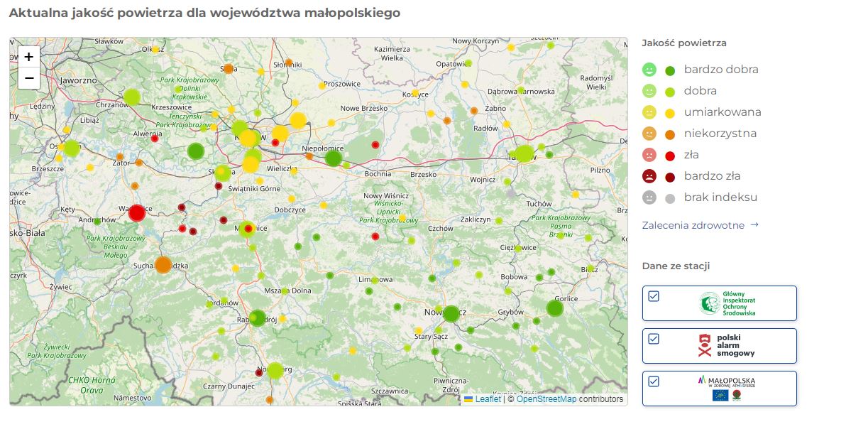Zoom out on the air quality map

(x=29, y=78)
